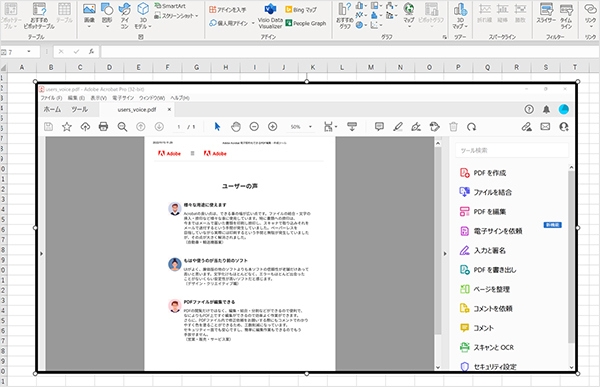Click おすすめピボットテーブル button
This screenshot has height=387, width=600.
point(39,15)
